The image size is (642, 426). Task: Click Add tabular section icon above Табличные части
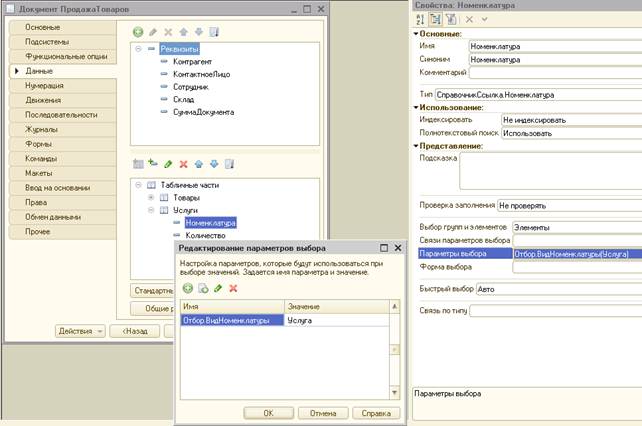[x=138, y=164]
